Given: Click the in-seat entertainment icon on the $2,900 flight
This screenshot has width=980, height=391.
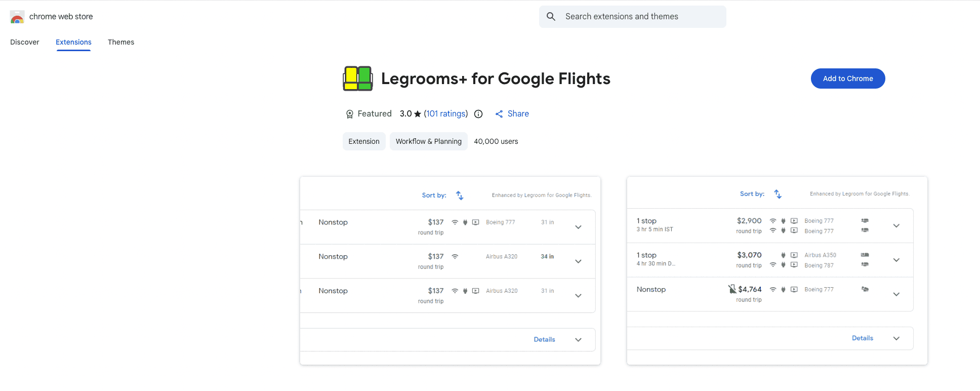Looking at the screenshot, I should tap(794, 220).
